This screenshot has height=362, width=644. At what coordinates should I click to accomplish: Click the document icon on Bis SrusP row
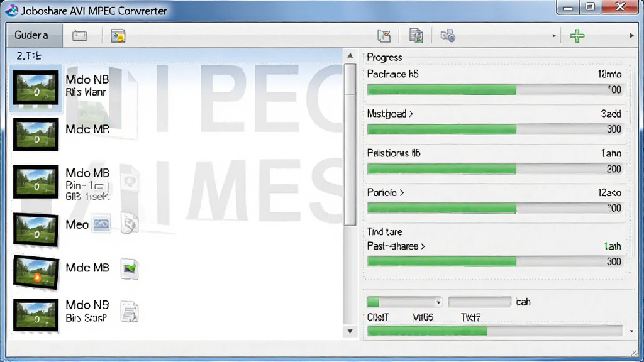(x=130, y=312)
